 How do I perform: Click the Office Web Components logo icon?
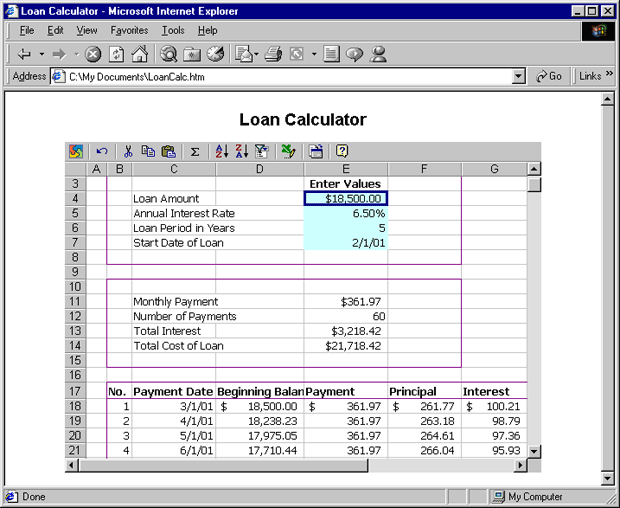76,151
